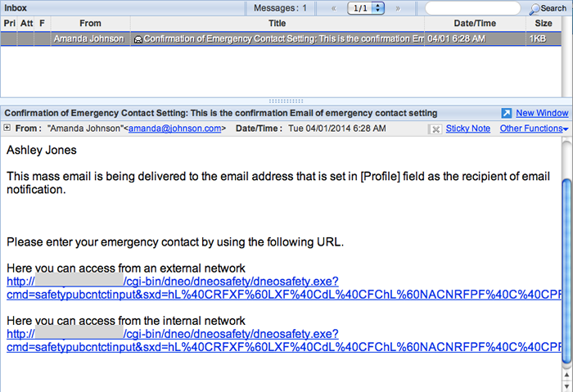Click the opened-mail icon in message title
This screenshot has width=573, height=392.
[138, 39]
